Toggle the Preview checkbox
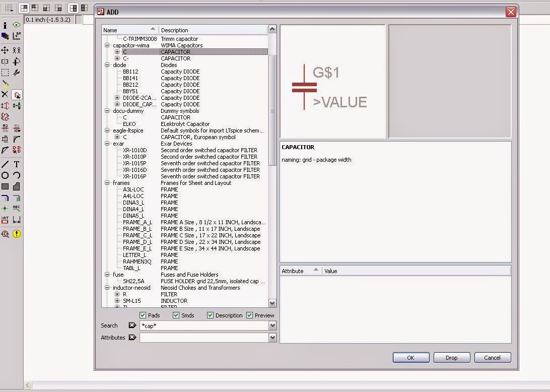550x392 pixels. click(x=249, y=315)
